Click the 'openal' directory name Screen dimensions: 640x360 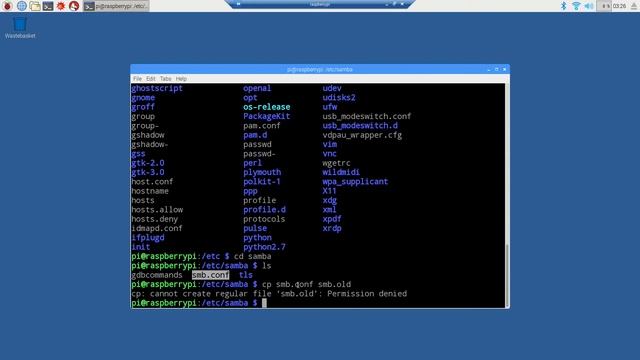point(257,88)
